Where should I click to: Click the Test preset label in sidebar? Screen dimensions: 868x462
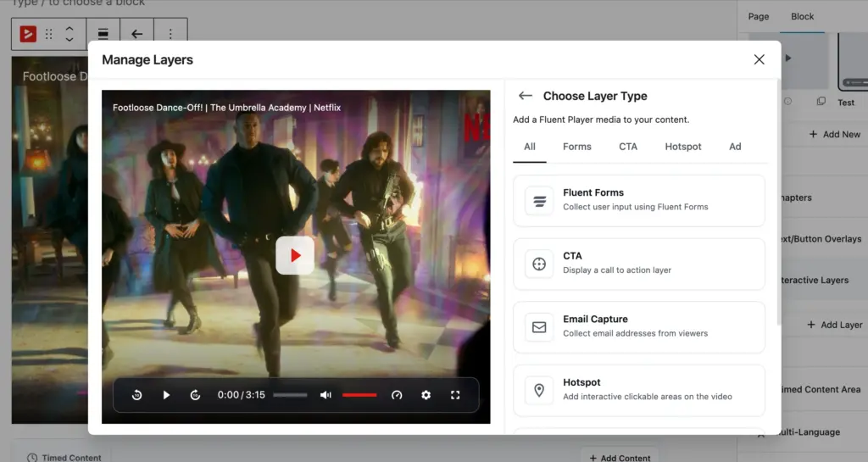coord(846,103)
